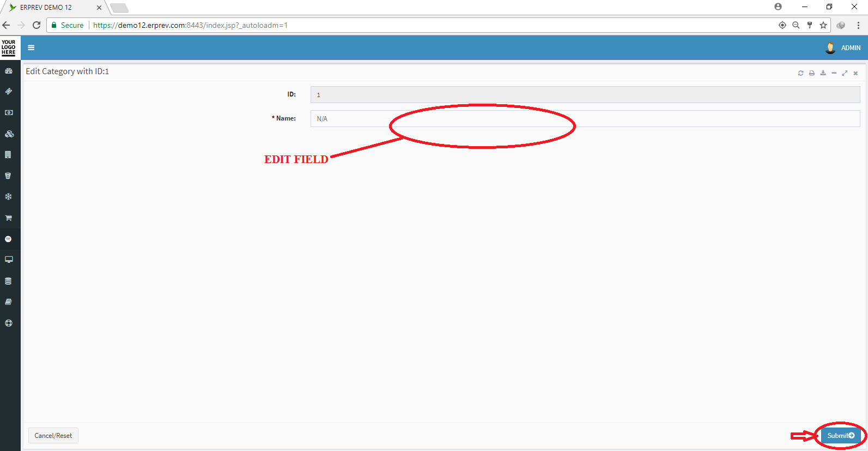
Task: Open a new browser tab
Action: pos(119,8)
